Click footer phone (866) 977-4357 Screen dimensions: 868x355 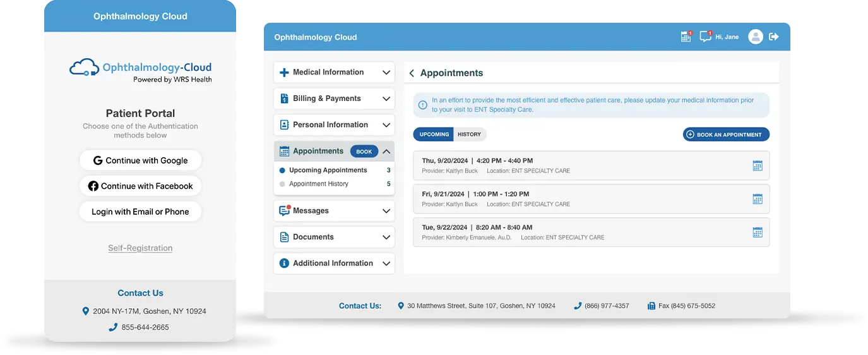(607, 306)
